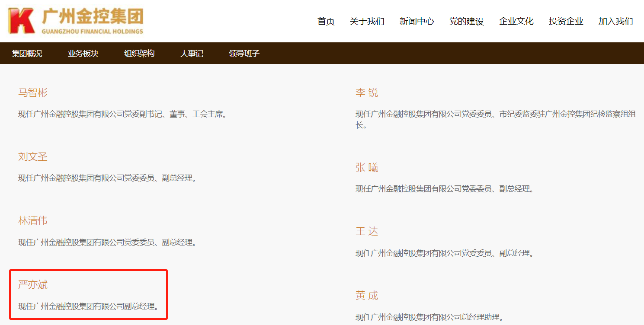Switch to the 集团概况 sub-tab

click(27, 54)
